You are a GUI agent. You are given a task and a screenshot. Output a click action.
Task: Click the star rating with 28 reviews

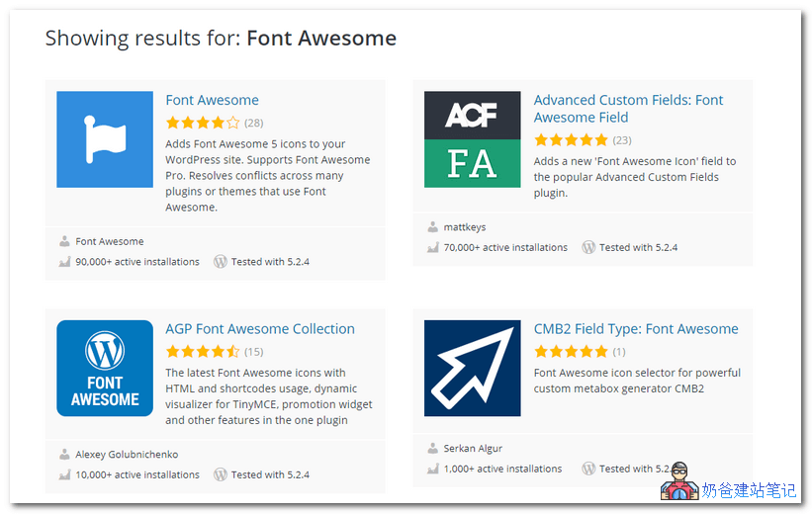point(203,123)
